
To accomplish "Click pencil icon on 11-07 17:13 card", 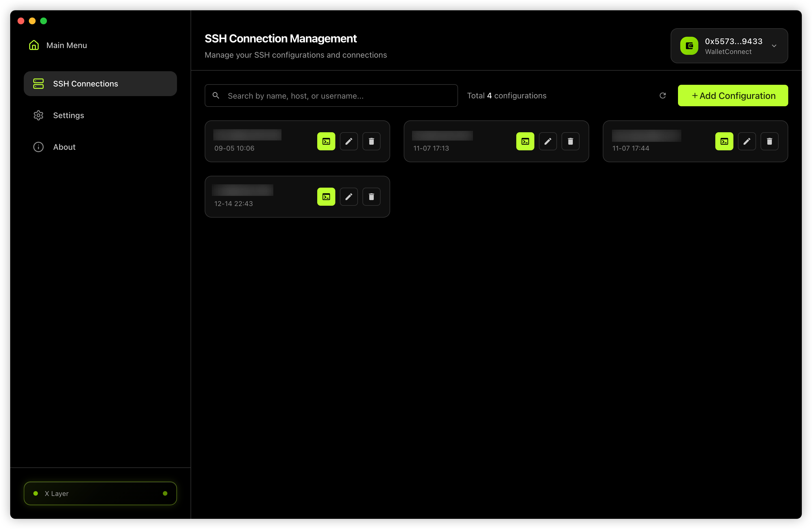I will coord(547,141).
